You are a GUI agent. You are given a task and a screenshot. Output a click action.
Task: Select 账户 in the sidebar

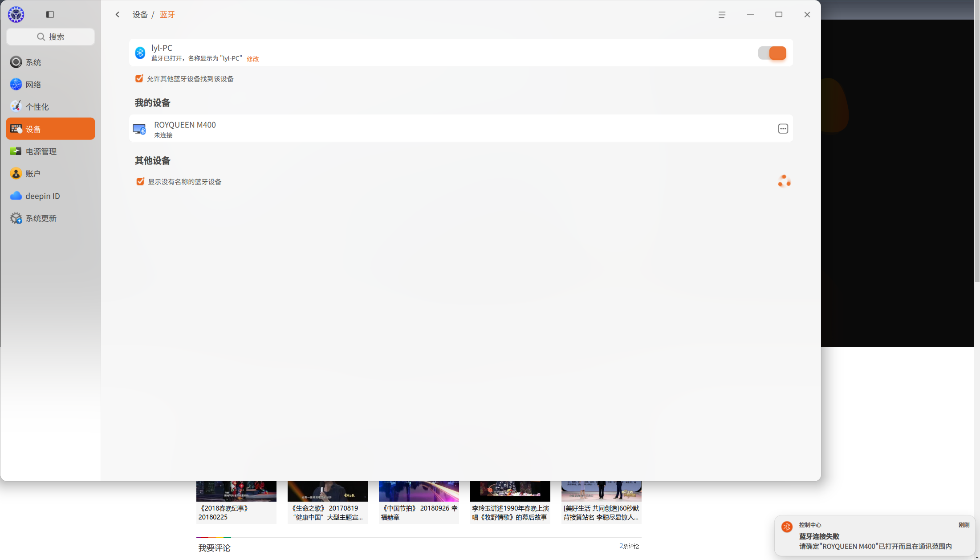pos(50,173)
